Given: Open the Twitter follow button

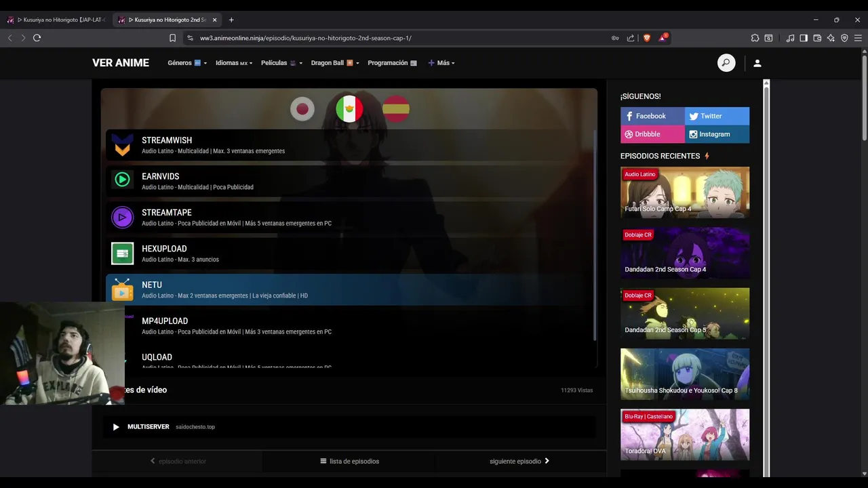Looking at the screenshot, I should [717, 116].
